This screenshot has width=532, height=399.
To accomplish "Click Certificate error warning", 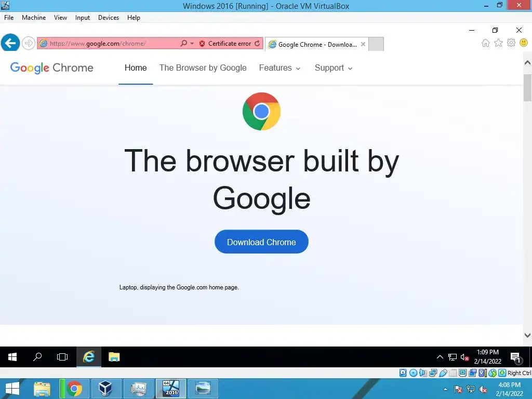I will point(225,44).
